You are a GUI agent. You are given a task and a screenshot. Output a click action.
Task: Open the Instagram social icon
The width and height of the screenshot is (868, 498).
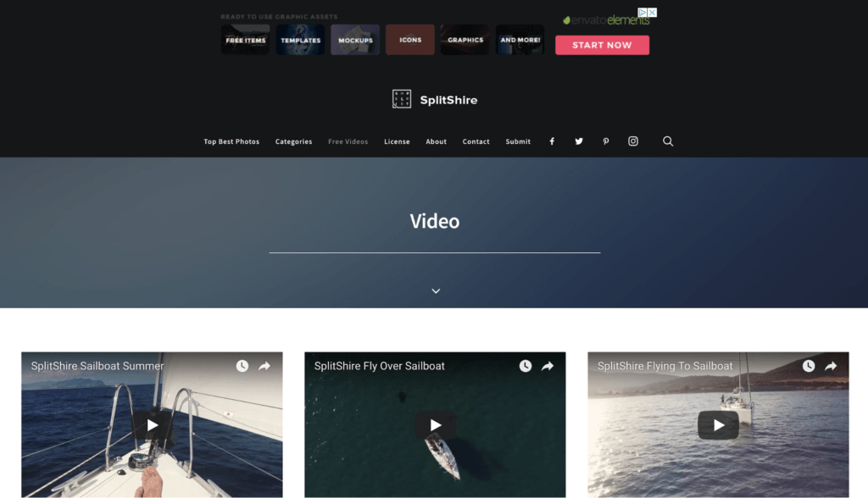coord(633,141)
